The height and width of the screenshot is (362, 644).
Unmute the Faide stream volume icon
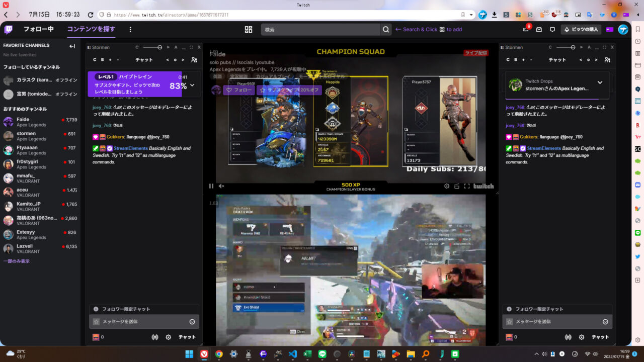221,186
